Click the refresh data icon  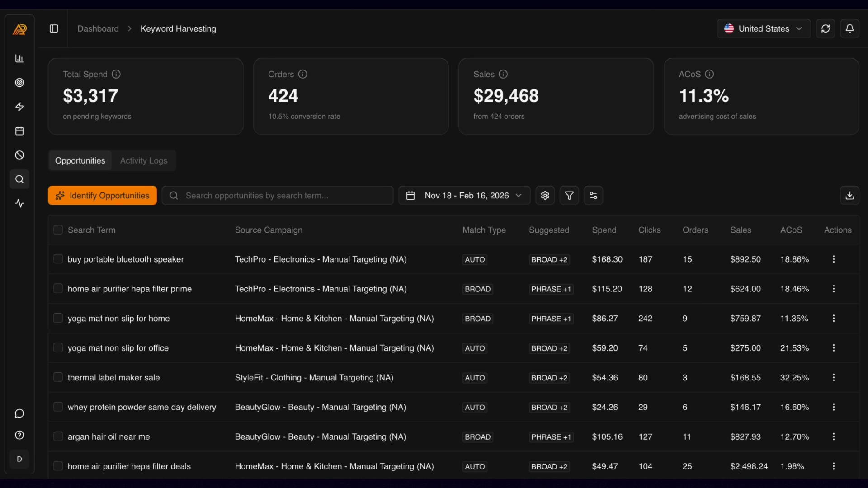point(826,28)
